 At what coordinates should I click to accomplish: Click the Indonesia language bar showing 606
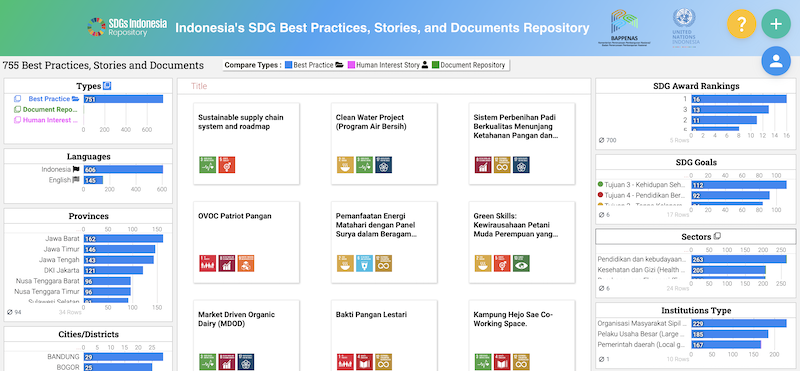pyautogui.click(x=123, y=169)
